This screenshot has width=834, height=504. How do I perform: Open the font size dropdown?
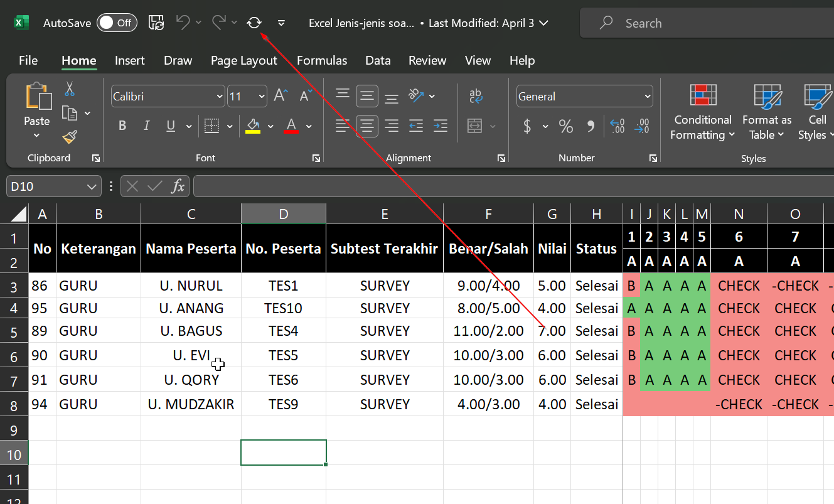click(262, 97)
